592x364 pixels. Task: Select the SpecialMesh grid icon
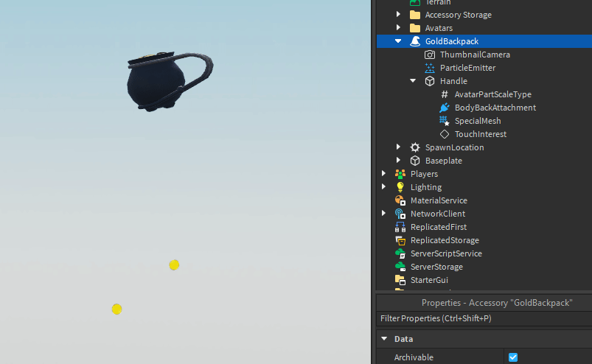tap(445, 121)
